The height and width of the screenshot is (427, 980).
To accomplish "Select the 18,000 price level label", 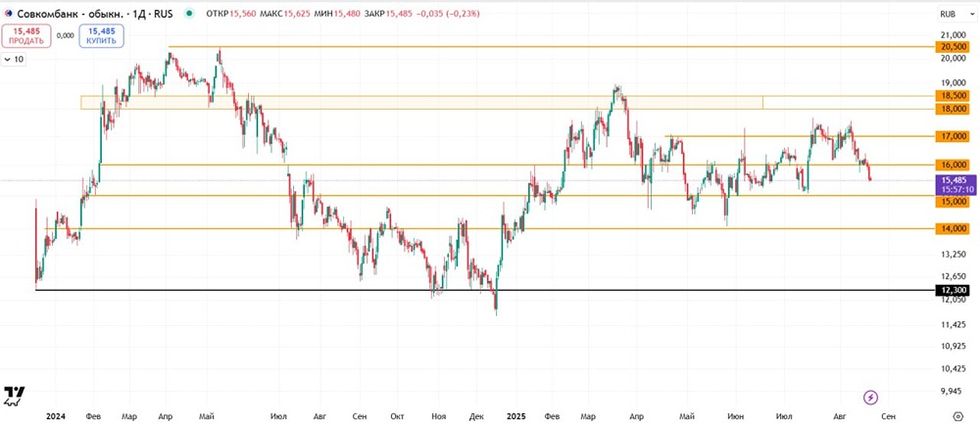I will click(x=952, y=109).
